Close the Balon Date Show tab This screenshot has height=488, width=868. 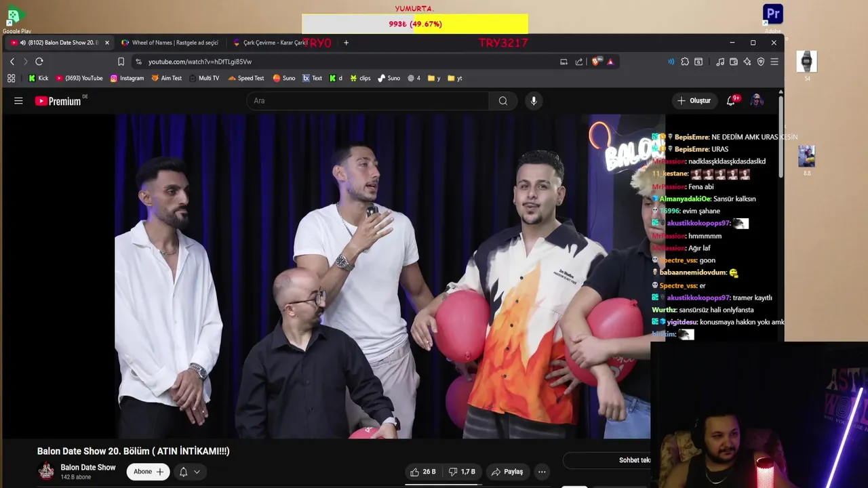[x=106, y=43]
